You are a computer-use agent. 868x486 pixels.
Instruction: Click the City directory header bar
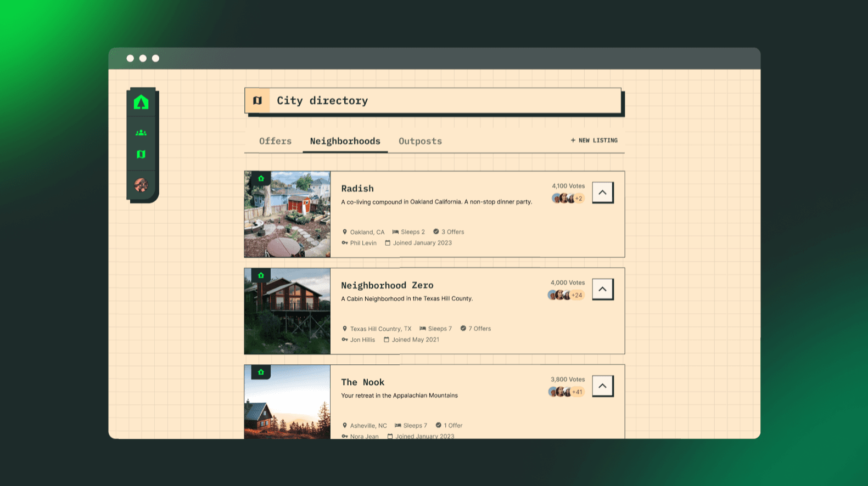[x=433, y=101]
